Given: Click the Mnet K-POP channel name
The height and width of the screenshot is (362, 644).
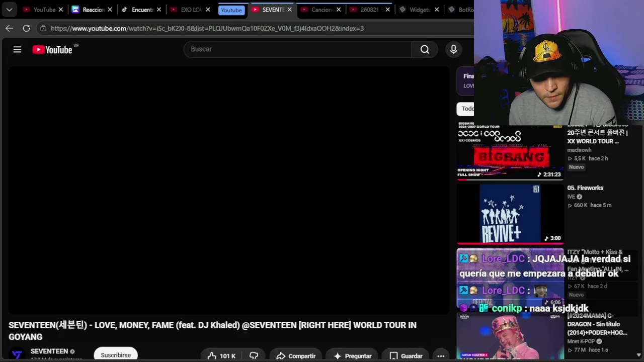Looking at the screenshot, I should point(581,341).
